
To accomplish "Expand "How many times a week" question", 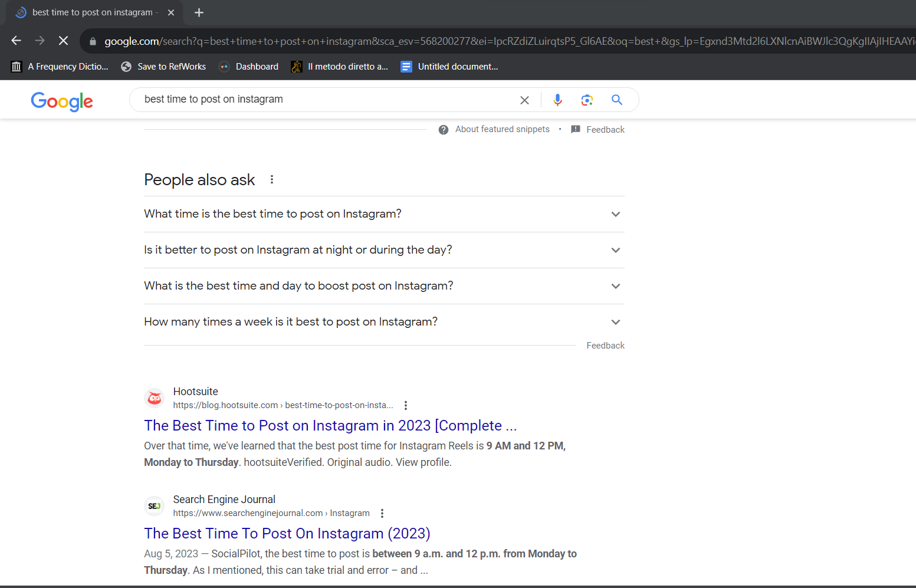I will pos(384,322).
